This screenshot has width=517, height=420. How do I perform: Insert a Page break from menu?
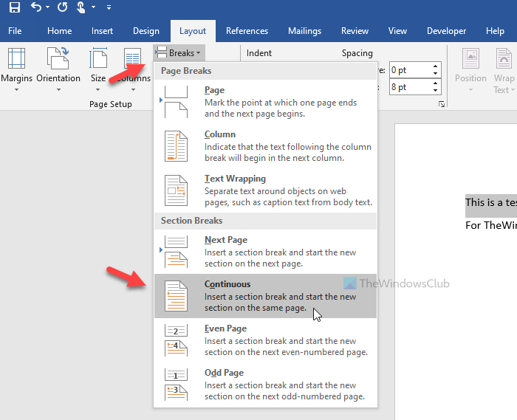coord(265,102)
